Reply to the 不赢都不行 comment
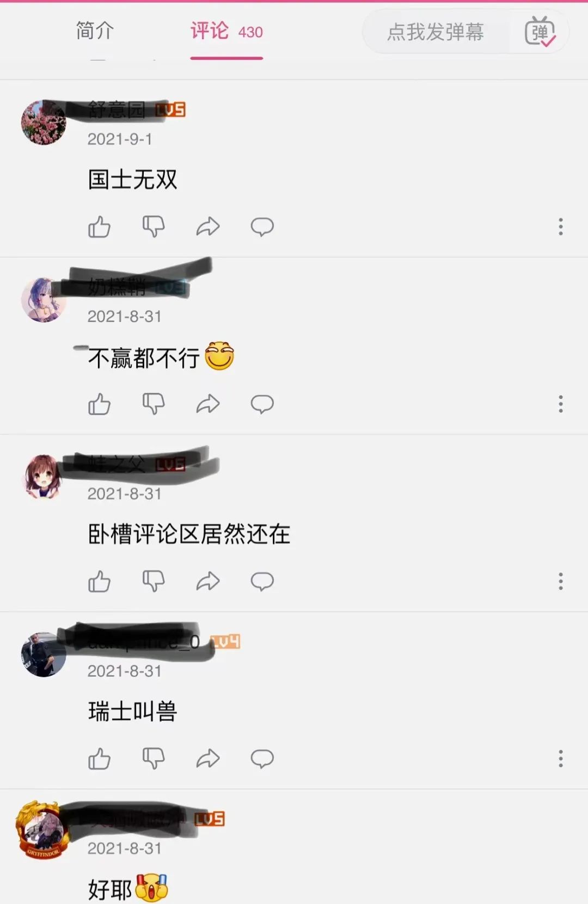The height and width of the screenshot is (904, 588). tap(262, 404)
